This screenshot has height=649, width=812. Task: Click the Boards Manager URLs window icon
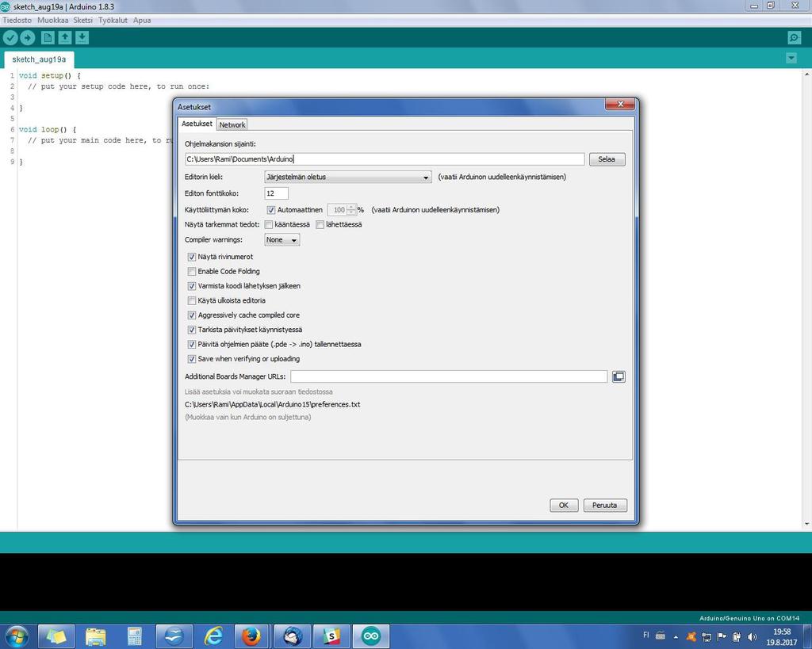[619, 376]
